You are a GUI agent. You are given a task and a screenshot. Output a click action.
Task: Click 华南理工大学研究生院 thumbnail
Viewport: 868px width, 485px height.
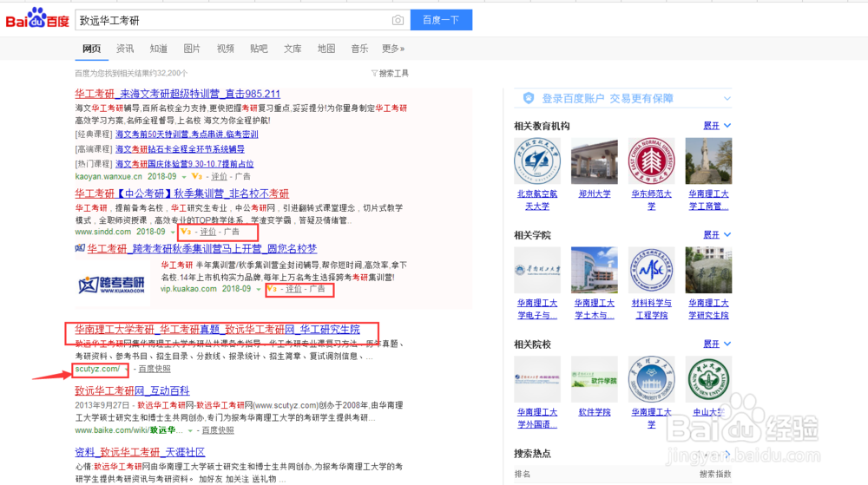point(708,270)
